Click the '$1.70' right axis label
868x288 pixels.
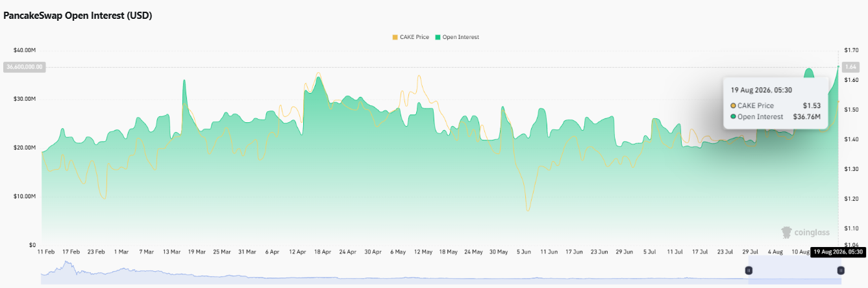(851, 50)
